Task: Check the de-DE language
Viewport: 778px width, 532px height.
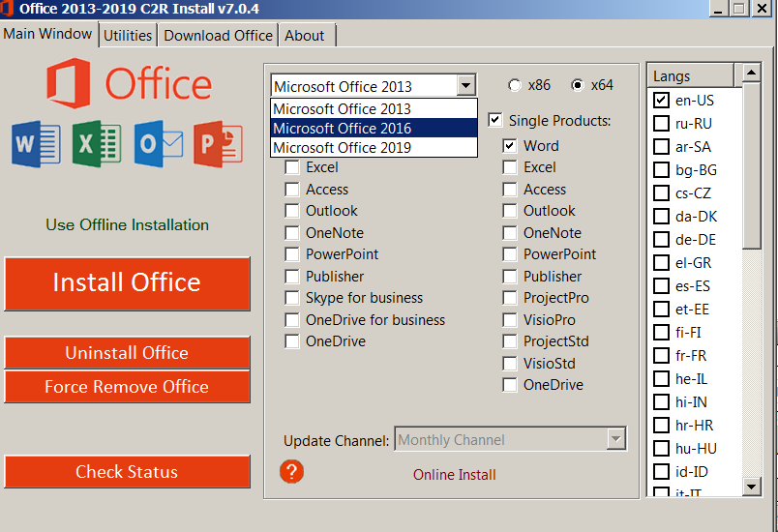Action: coord(661,240)
